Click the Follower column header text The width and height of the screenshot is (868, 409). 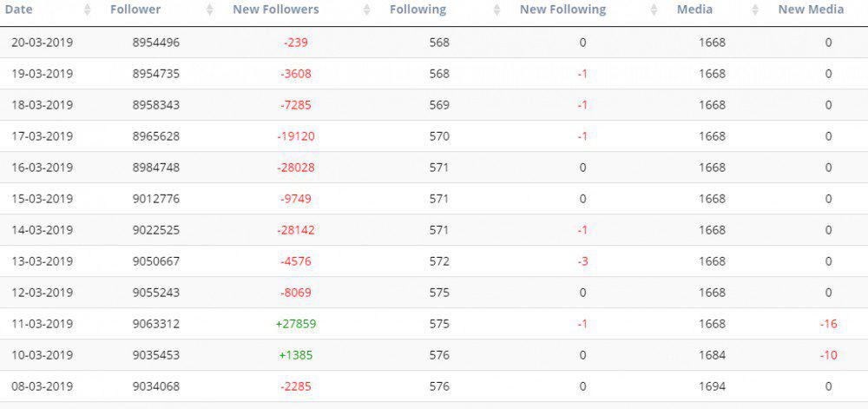tap(135, 10)
